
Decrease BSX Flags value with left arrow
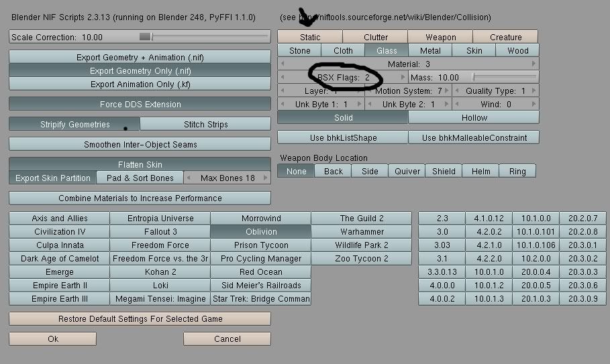[x=283, y=77]
